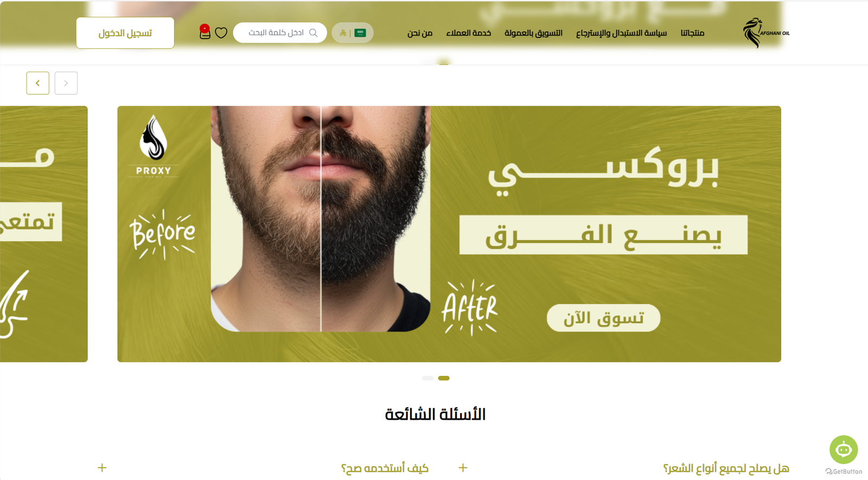Viewport: 868px width, 480px height.
Task: Open the 'منتجاتنا' menu item
Action: [692, 33]
